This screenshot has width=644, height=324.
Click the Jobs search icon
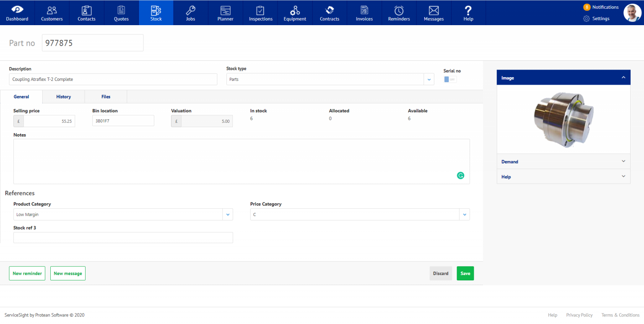(x=190, y=9)
